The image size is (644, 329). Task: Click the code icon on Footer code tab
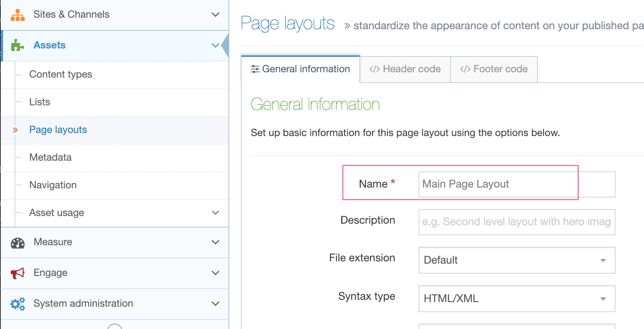[x=465, y=69]
